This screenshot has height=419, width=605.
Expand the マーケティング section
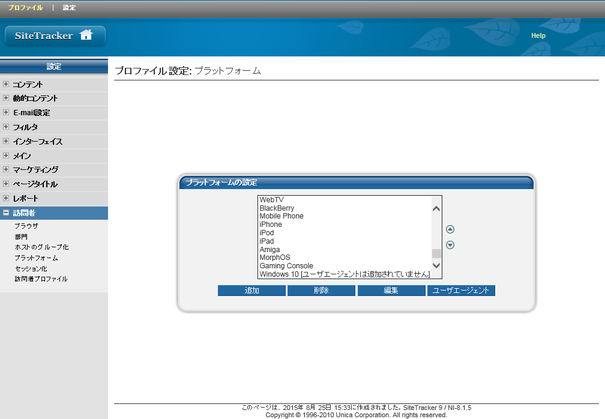(6, 170)
